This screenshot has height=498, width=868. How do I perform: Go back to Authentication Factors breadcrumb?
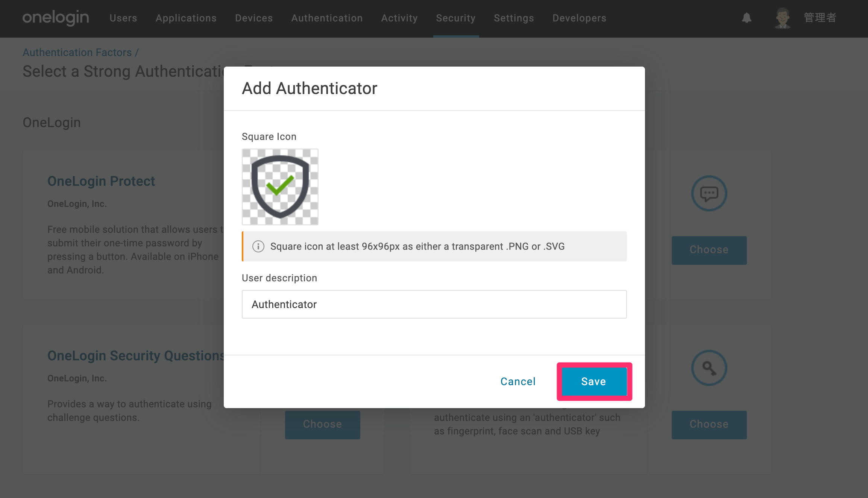77,52
